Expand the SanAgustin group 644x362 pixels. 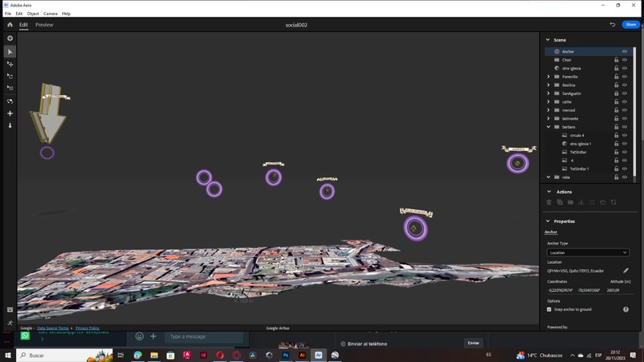point(548,93)
